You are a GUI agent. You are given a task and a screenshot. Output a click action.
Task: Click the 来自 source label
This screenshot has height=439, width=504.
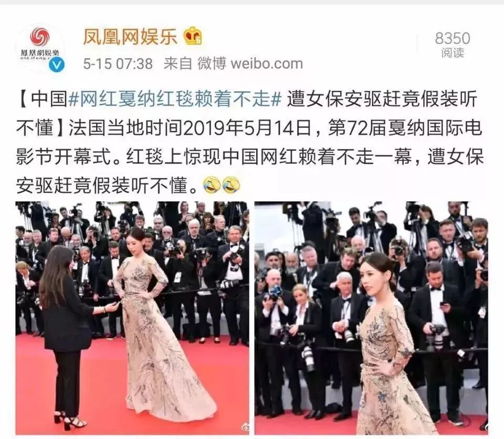[178, 63]
